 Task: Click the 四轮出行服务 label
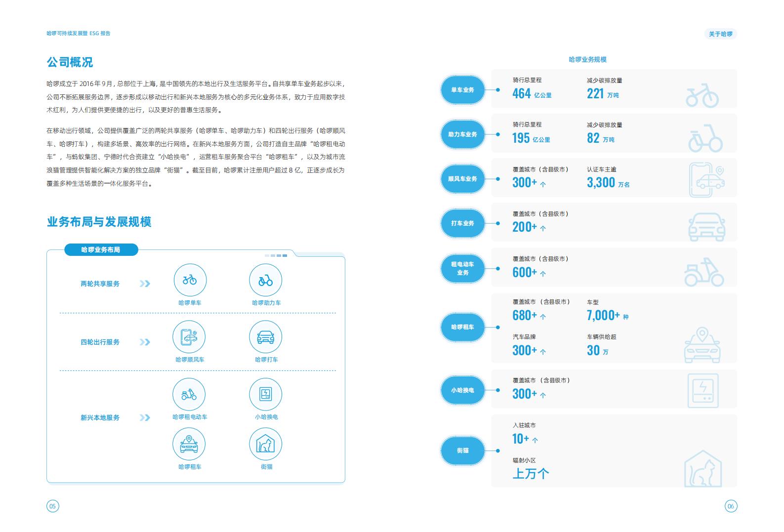(x=100, y=342)
